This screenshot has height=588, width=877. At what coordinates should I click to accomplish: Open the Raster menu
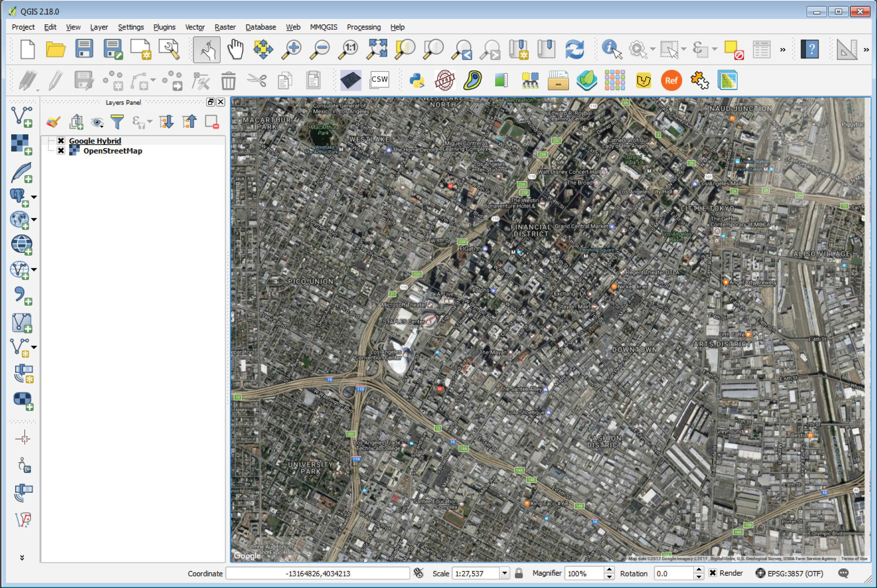225,27
